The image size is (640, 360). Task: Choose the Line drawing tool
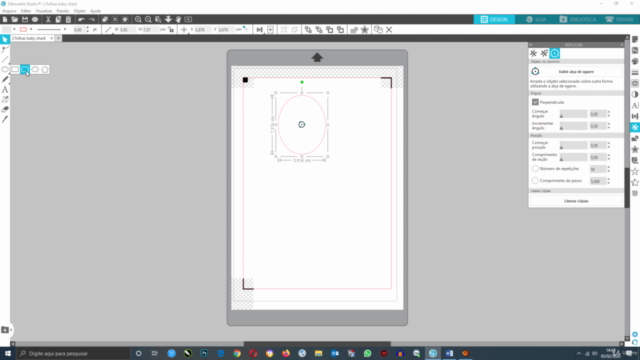click(5, 60)
